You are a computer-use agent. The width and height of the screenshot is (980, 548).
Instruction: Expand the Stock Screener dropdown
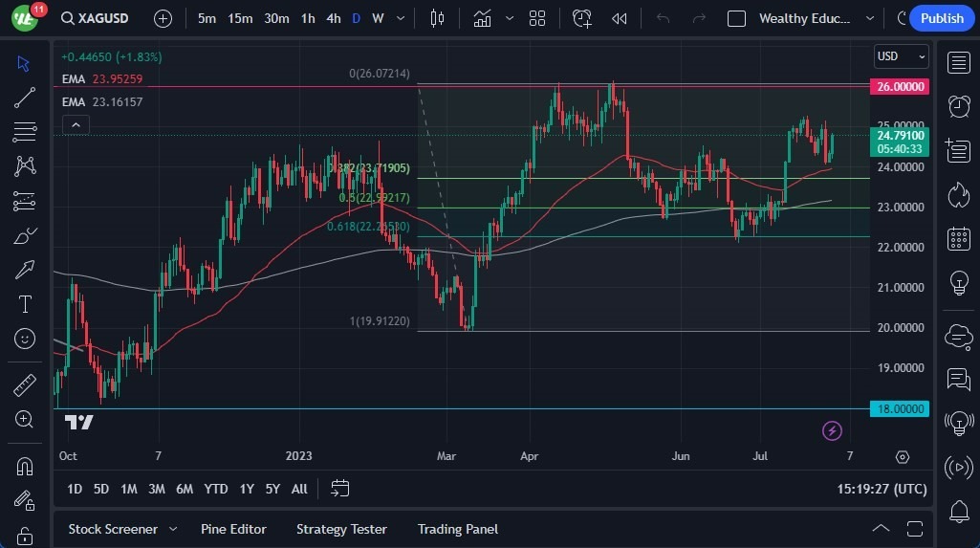pyautogui.click(x=173, y=529)
